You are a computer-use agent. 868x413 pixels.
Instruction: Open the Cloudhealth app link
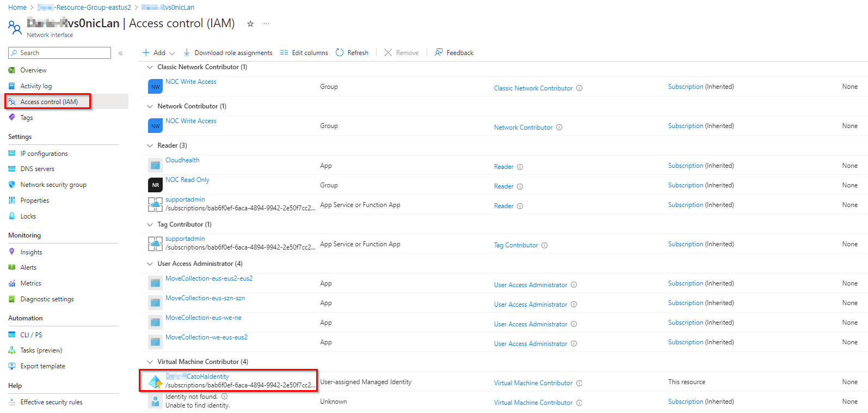pyautogui.click(x=182, y=160)
